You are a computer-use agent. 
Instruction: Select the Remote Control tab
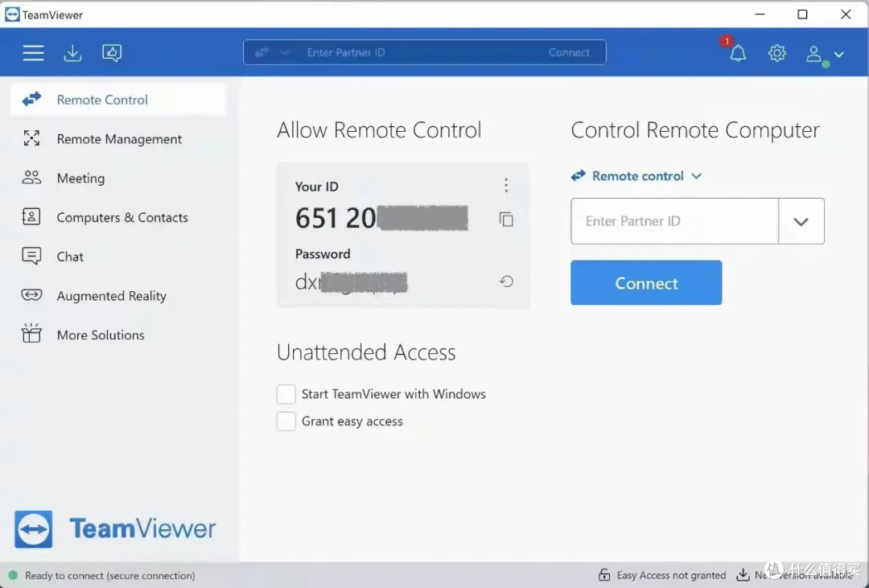(x=118, y=100)
